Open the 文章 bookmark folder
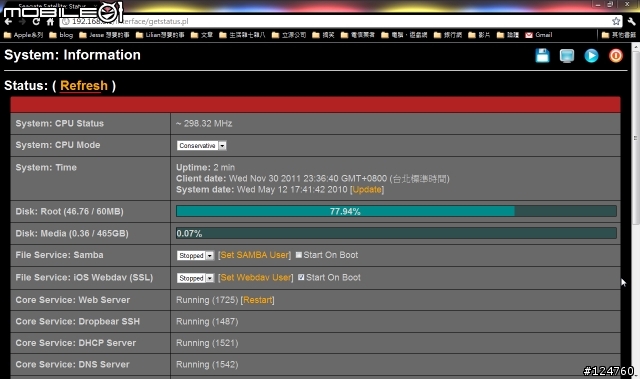640x379 pixels. (x=202, y=35)
